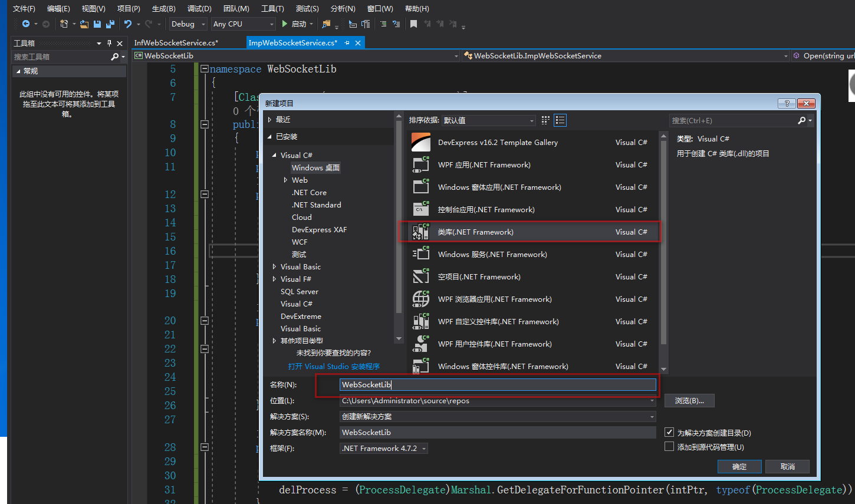Open the 调试(D) menu

tap(199, 9)
